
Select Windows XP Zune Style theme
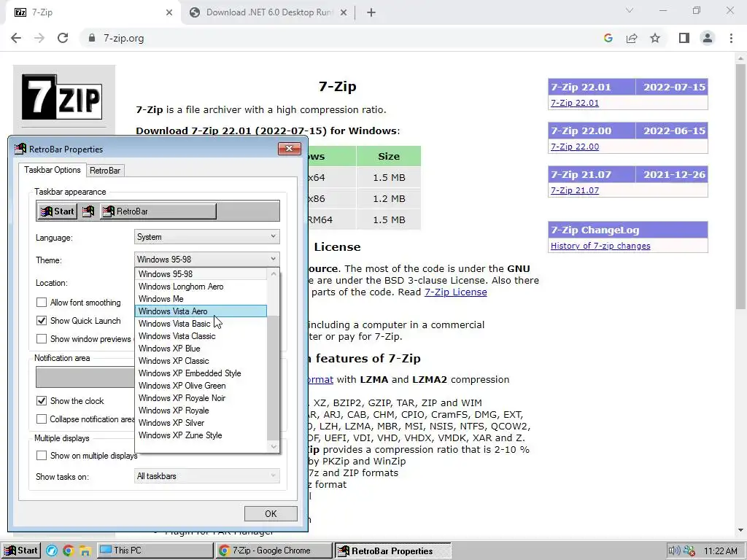(201, 435)
